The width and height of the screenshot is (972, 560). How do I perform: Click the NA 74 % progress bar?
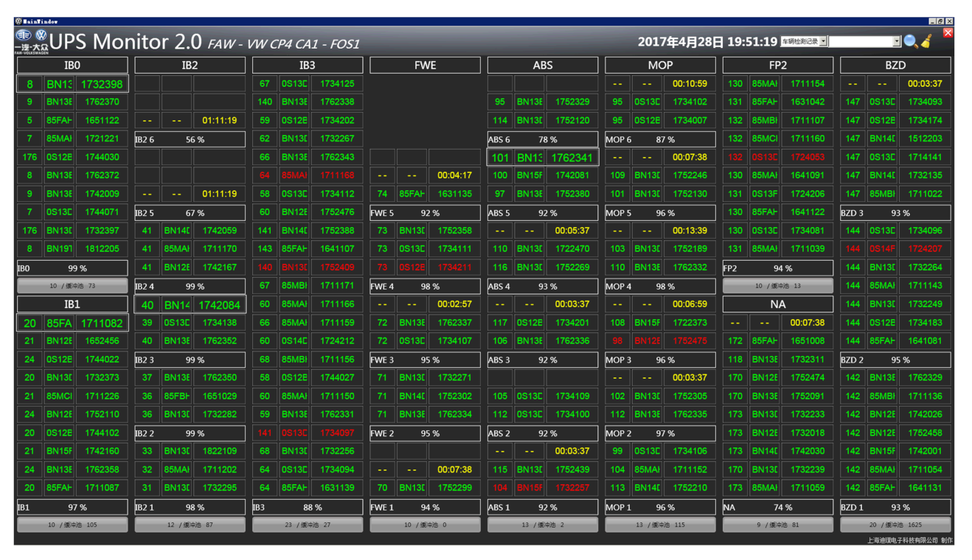point(778,507)
